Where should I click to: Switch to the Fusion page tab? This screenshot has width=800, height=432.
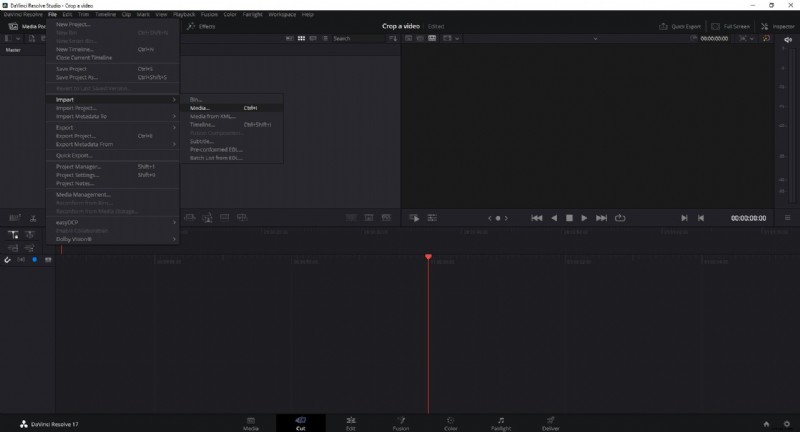point(401,423)
